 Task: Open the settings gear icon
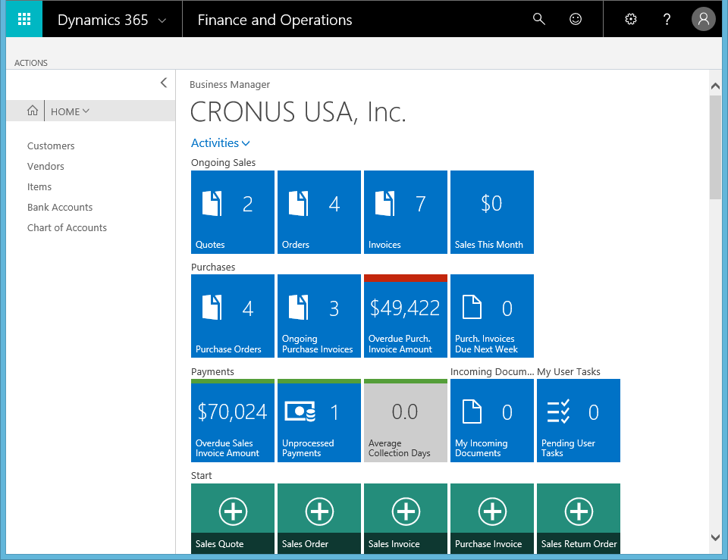[630, 20]
